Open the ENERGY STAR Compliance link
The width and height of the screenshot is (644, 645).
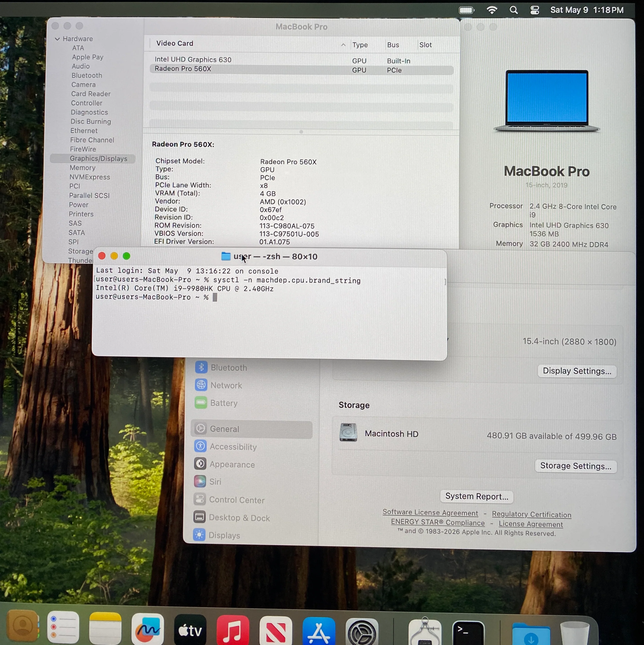coord(438,523)
